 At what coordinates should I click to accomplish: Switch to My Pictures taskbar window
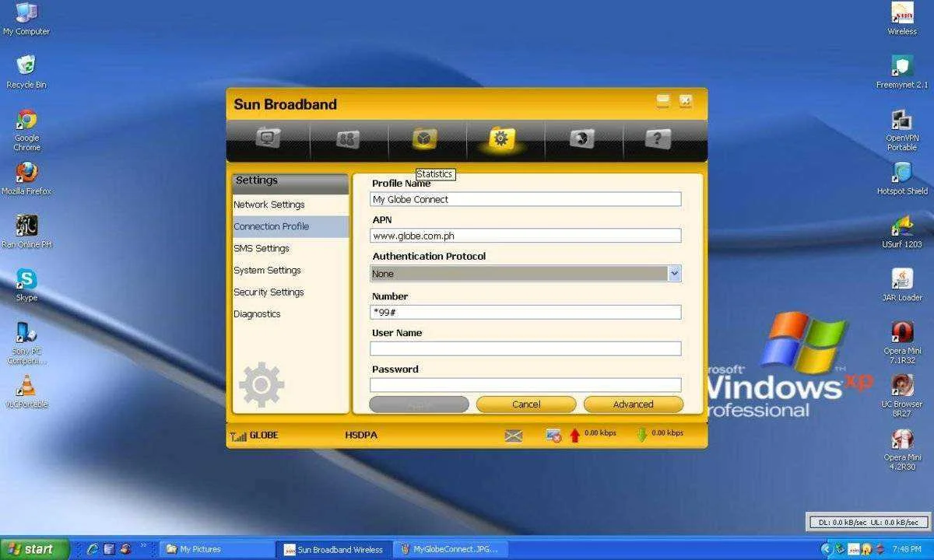pyautogui.click(x=218, y=549)
